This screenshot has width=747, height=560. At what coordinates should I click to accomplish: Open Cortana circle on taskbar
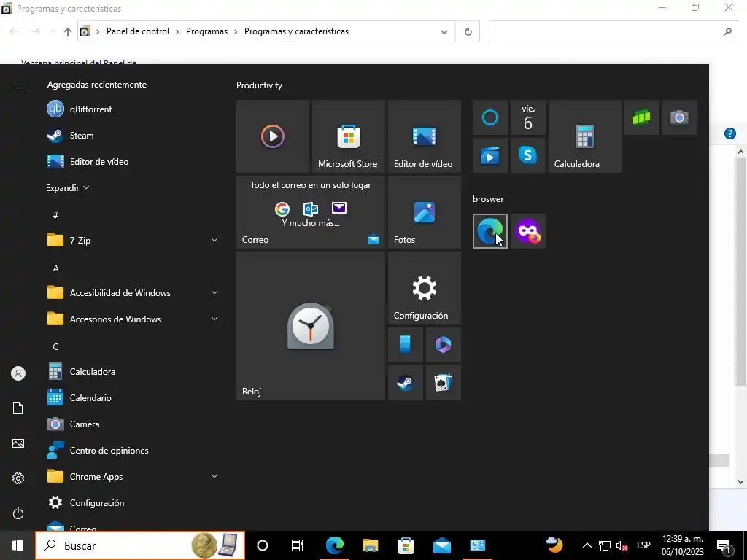point(263,545)
